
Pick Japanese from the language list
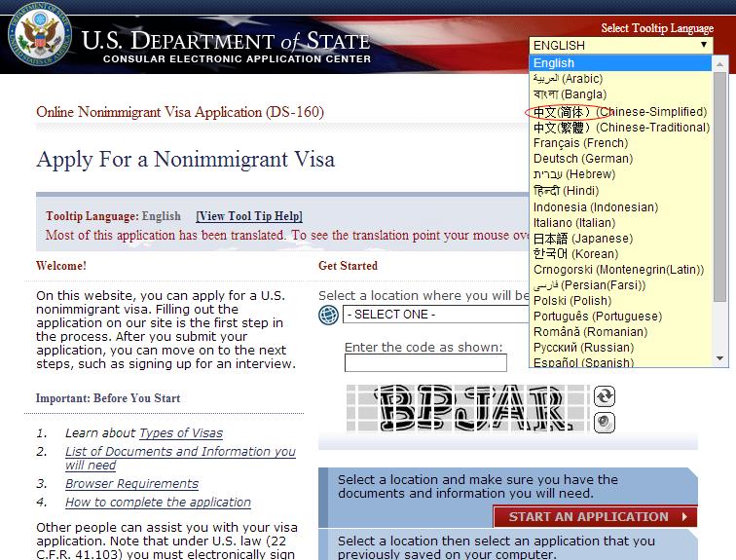(620, 238)
